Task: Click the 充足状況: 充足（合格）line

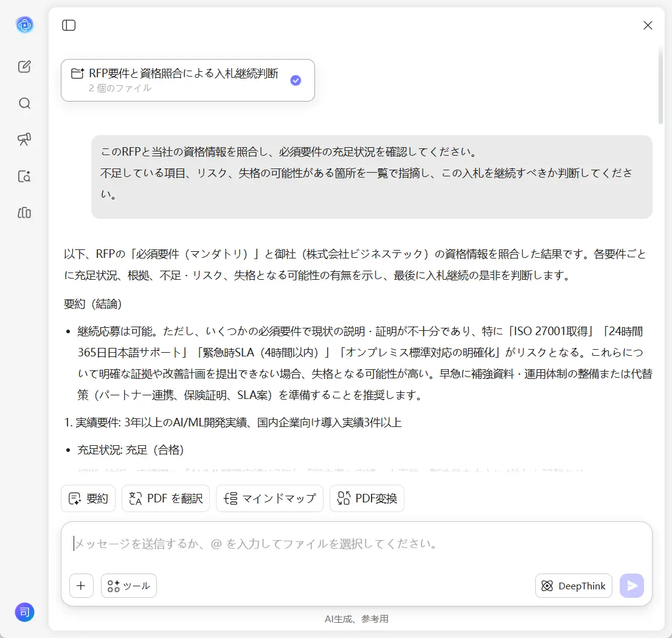Action: [130, 450]
